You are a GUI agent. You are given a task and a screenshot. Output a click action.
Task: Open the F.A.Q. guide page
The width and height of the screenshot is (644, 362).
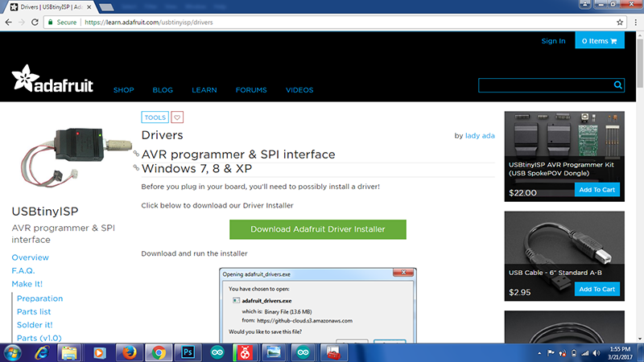(23, 270)
